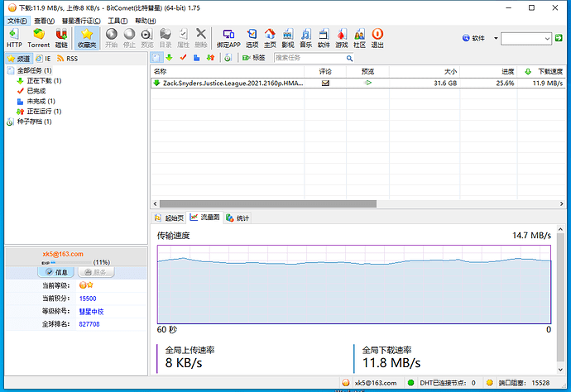Sort tasks by the 下载速度 column header
Image resolution: width=571 pixels, height=392 pixels.
tap(541, 71)
